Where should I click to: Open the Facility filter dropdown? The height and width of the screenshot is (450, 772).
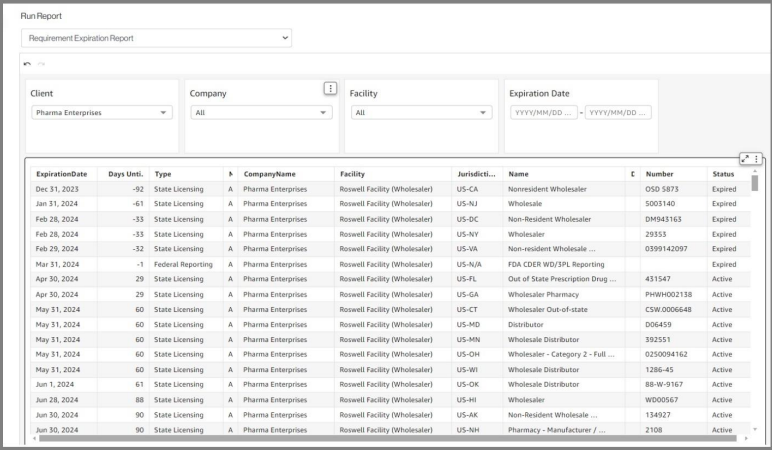point(421,113)
